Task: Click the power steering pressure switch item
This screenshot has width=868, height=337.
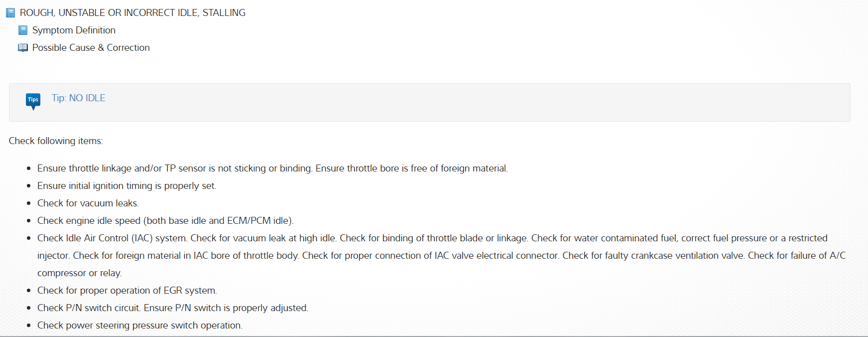Action: (x=139, y=326)
